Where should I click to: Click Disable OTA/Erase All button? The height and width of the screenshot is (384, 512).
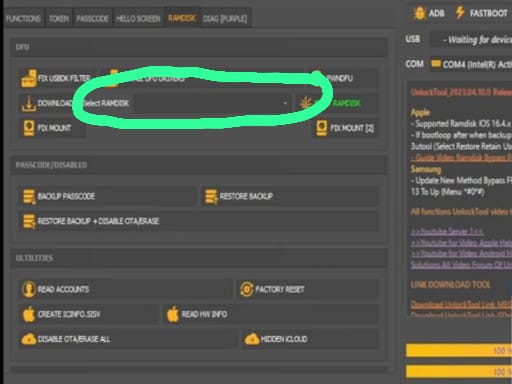129,339
